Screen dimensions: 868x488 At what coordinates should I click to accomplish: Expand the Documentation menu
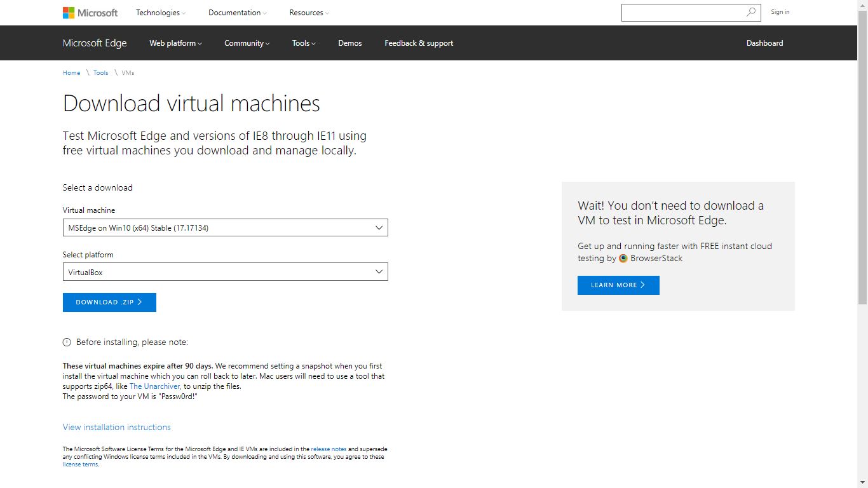237,13
